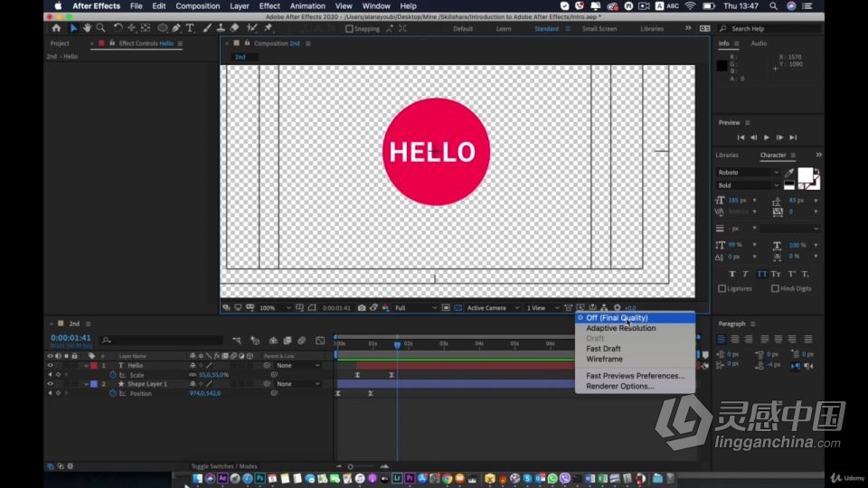Screen dimensions: 868x488
Task: Open Photoshop from the dock
Action: click(x=259, y=478)
